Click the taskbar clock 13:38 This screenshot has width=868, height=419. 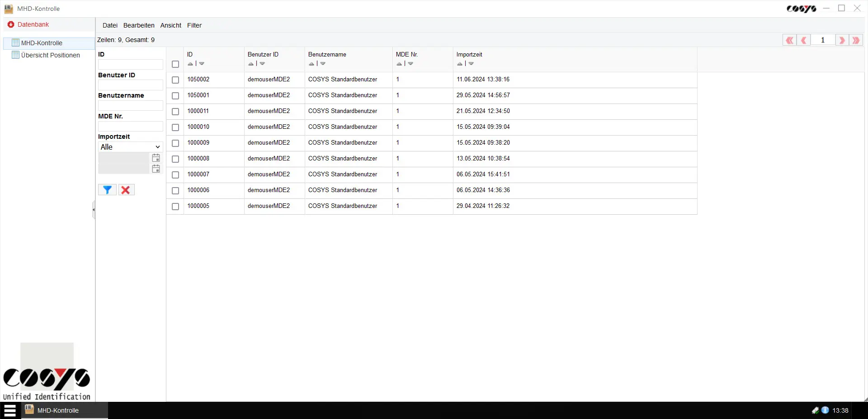pos(840,410)
